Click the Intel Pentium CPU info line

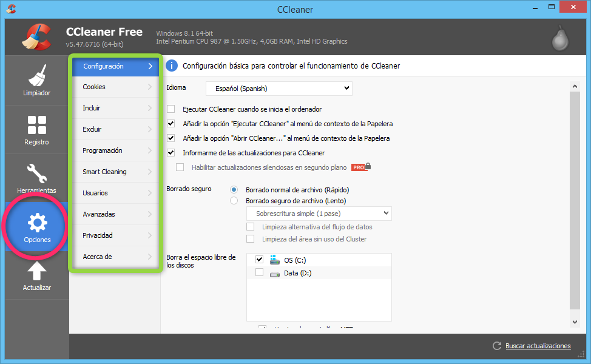(x=252, y=41)
